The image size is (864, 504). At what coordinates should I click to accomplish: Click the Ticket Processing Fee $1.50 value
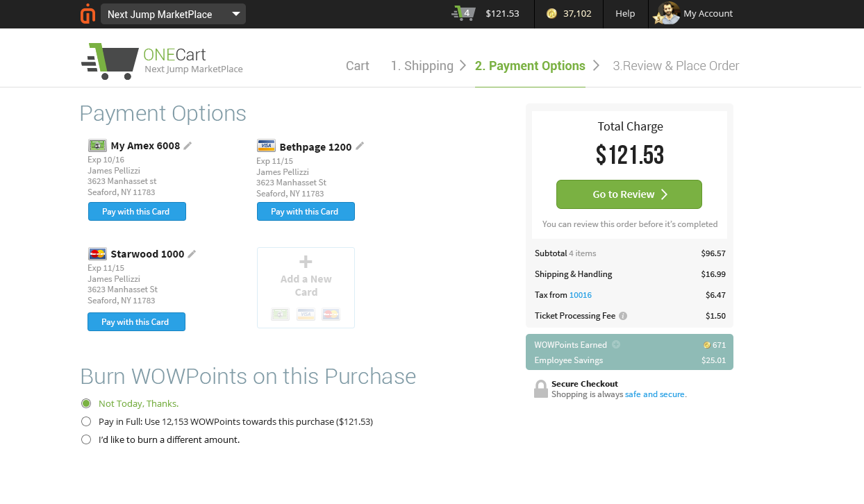[x=715, y=316]
